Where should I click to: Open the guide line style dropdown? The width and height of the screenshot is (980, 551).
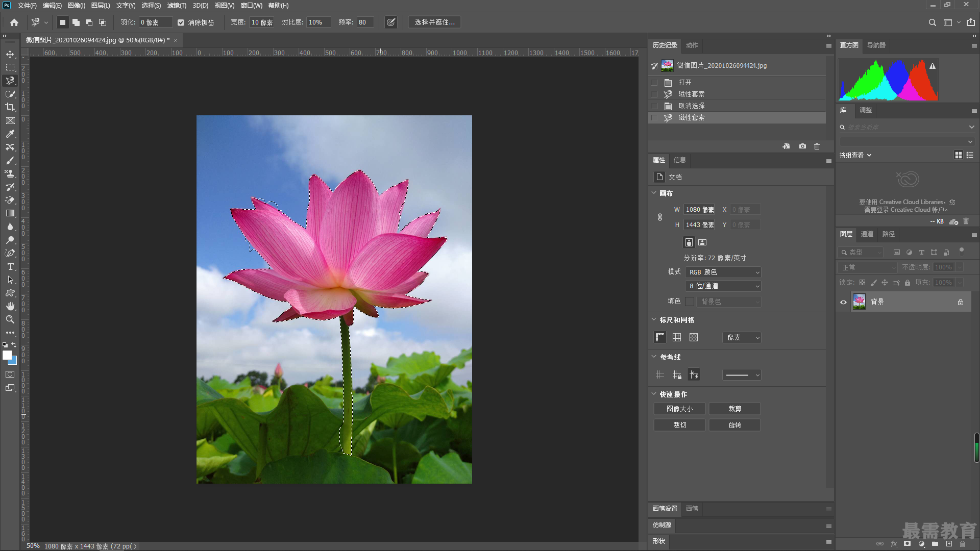pos(742,375)
